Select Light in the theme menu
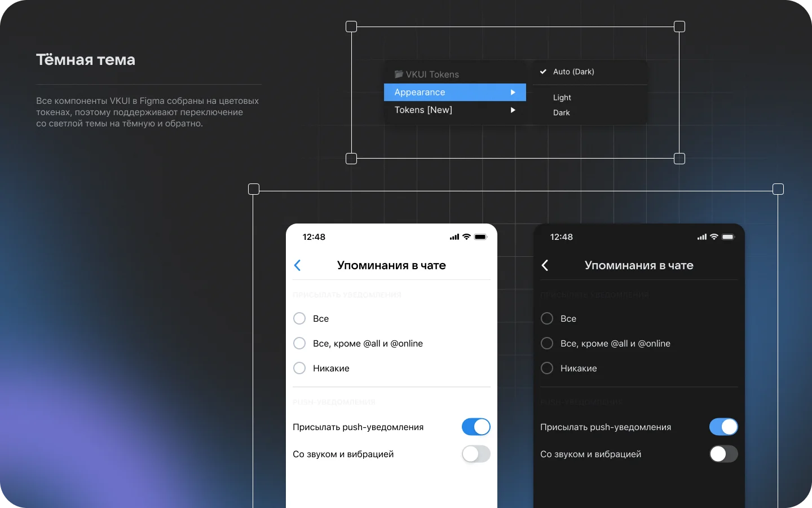Viewport: 812px width, 508px height. (562, 97)
